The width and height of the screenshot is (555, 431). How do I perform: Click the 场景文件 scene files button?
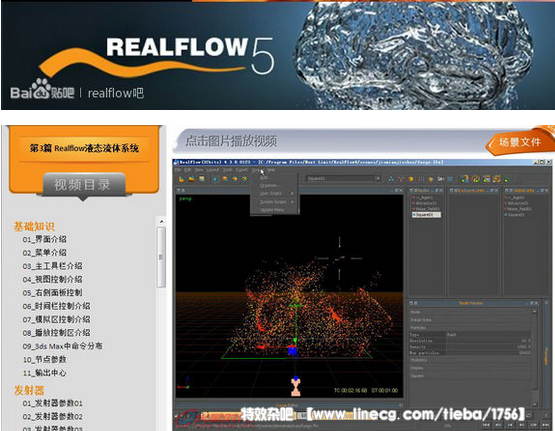(x=520, y=142)
